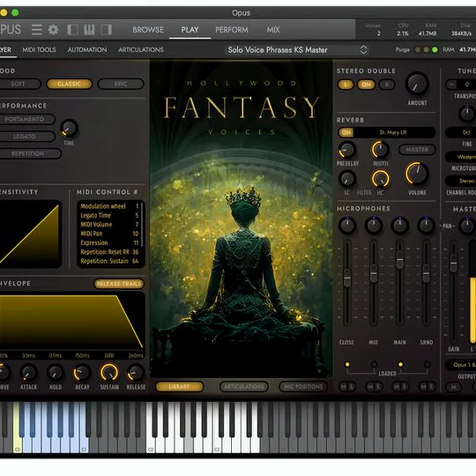Screen dimensions: 476x476
Task: Enable Portamento performance mode
Action: (24, 119)
